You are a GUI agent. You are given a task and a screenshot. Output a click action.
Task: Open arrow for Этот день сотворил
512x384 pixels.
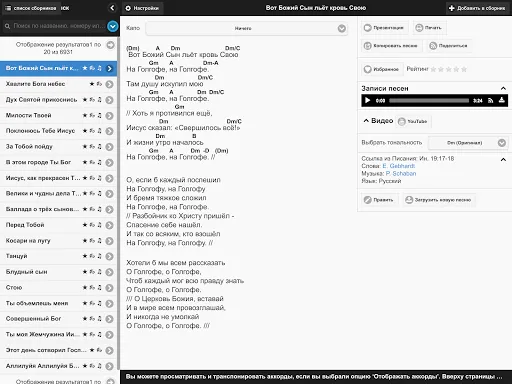(x=109, y=350)
